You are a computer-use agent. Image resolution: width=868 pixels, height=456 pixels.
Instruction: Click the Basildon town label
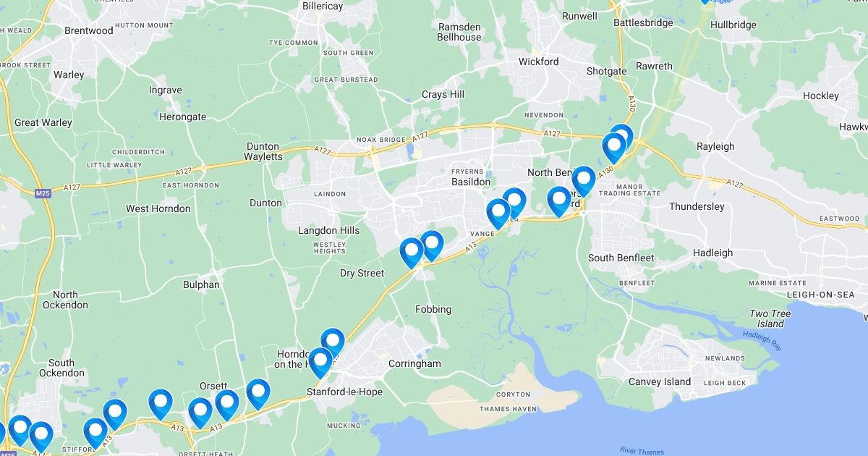click(x=470, y=182)
